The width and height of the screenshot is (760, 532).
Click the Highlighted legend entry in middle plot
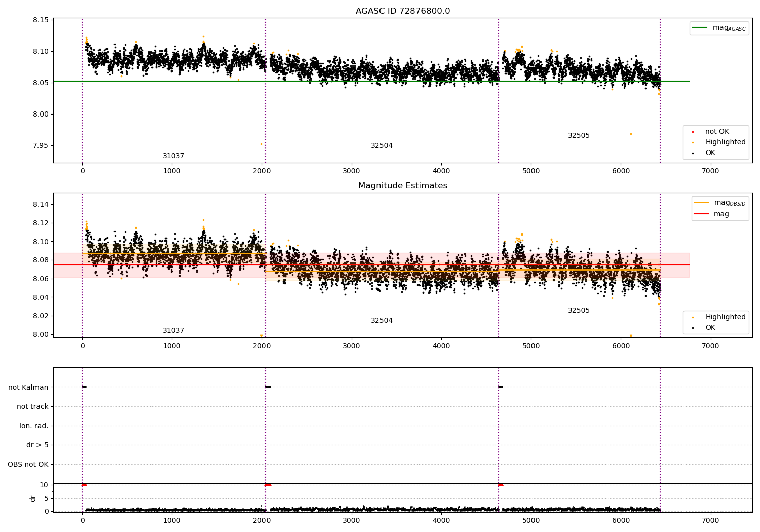(x=719, y=317)
